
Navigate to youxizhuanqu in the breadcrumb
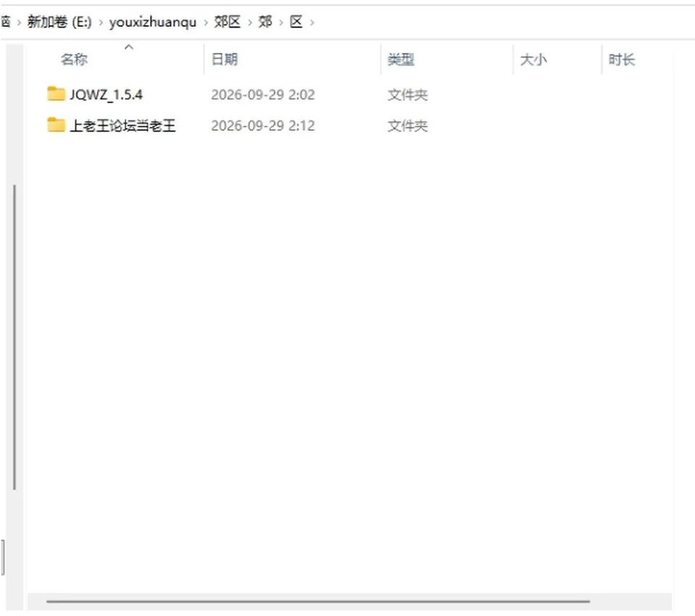tap(153, 22)
